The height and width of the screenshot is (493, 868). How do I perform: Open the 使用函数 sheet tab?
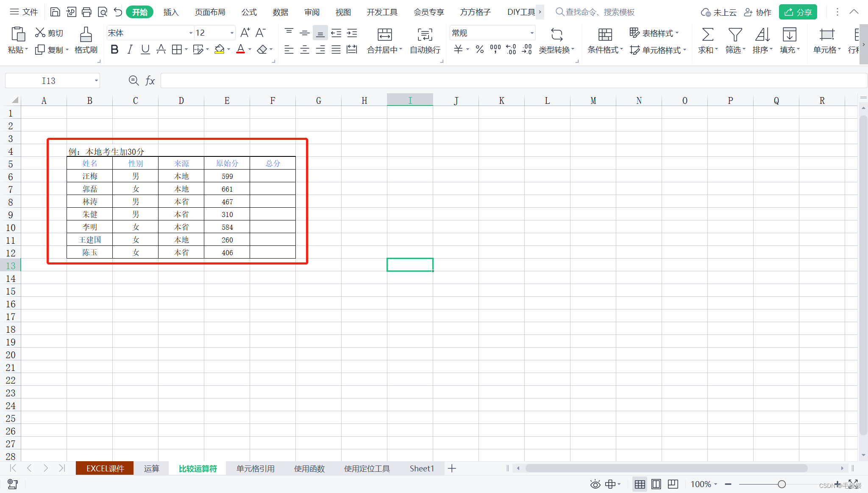(309, 468)
